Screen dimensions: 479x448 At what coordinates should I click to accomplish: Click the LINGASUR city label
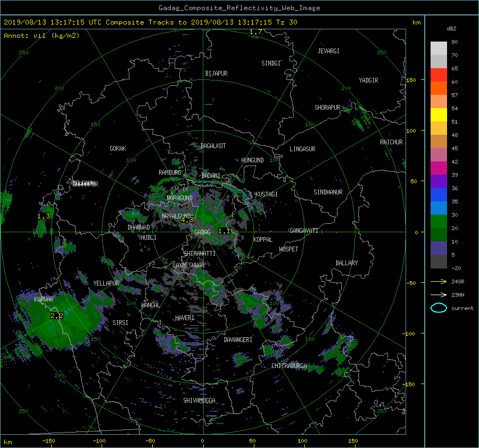[302, 149]
